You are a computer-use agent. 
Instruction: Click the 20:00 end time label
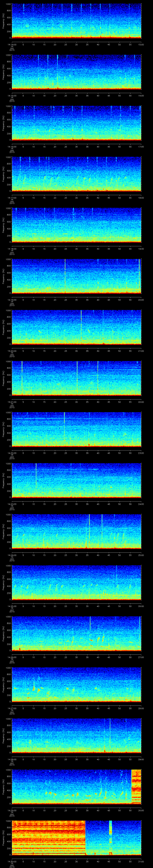click(x=141, y=300)
